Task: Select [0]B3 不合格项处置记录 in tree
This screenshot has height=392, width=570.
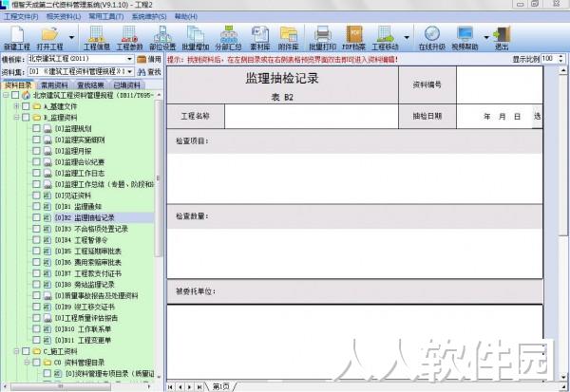Action: [x=91, y=229]
